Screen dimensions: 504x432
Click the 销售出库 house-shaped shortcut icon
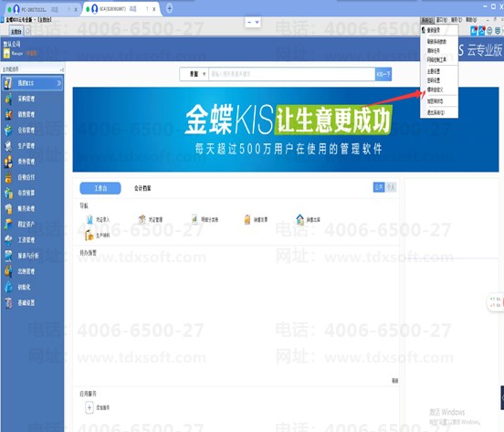pos(299,219)
